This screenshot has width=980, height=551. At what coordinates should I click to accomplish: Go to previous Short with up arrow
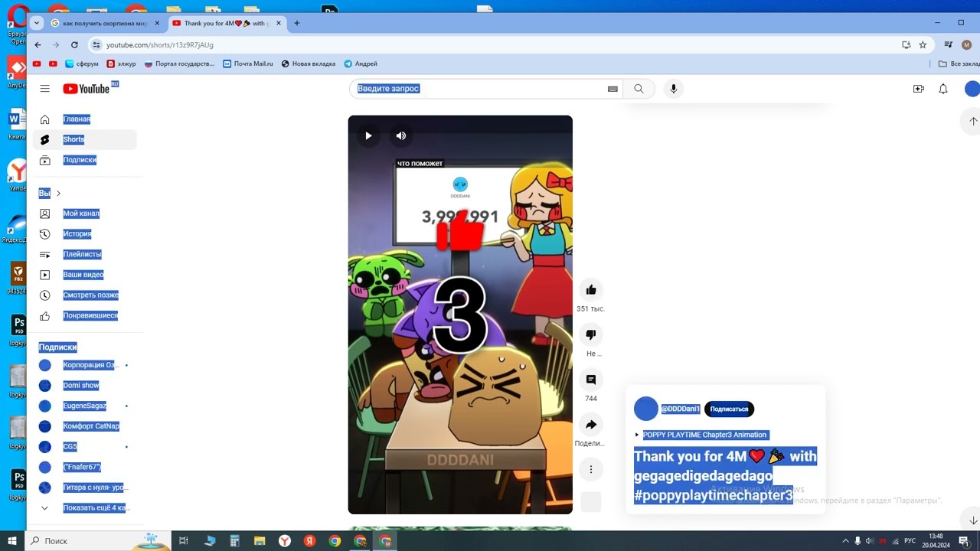(973, 121)
